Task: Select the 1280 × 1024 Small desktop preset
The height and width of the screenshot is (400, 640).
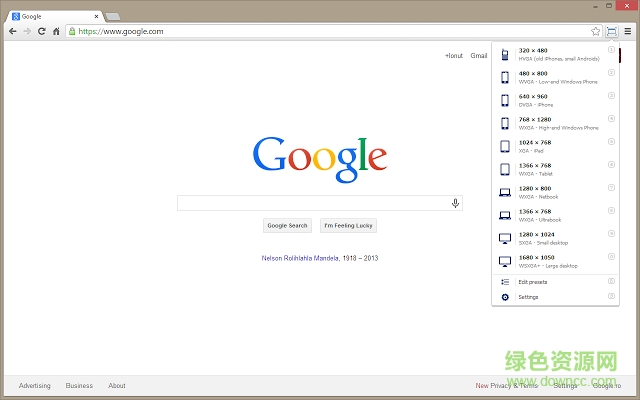Action: 556,238
